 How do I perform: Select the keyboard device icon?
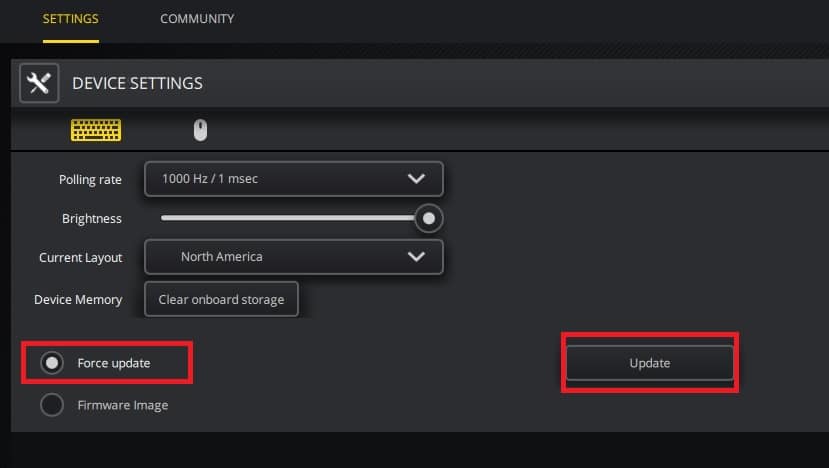pyautogui.click(x=96, y=131)
